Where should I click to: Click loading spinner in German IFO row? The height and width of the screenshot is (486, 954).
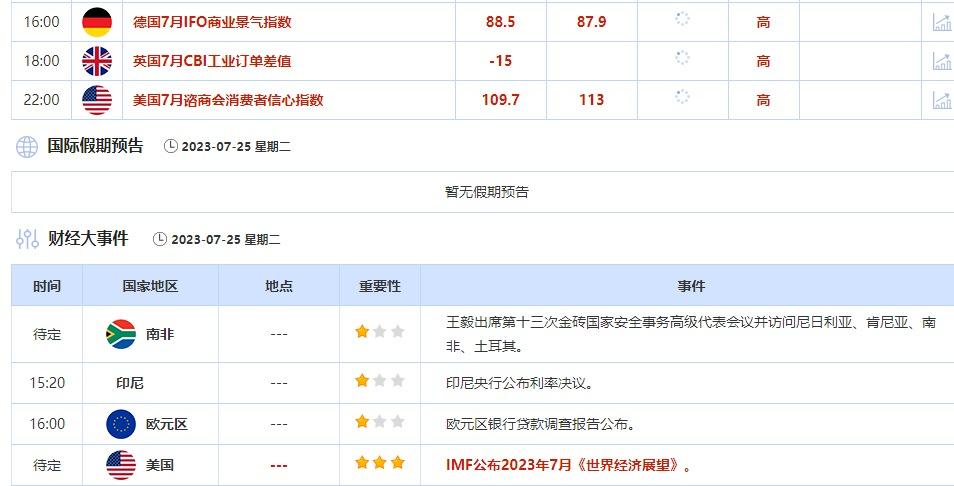683,19
